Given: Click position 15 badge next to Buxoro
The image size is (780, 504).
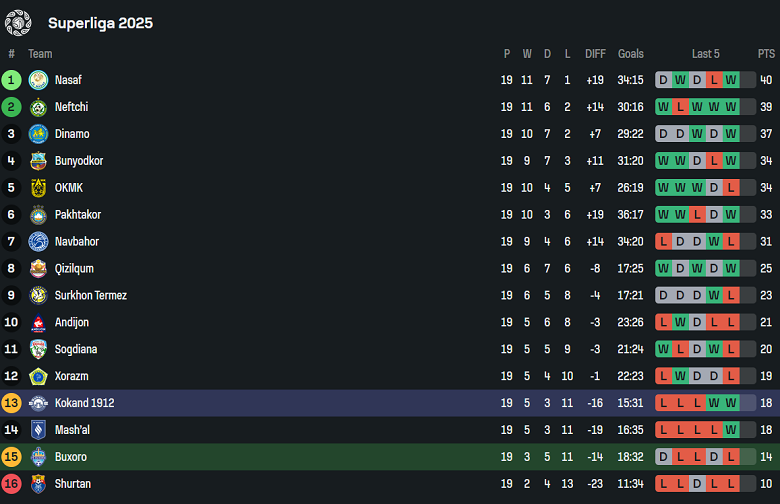Looking at the screenshot, I should (x=12, y=457).
